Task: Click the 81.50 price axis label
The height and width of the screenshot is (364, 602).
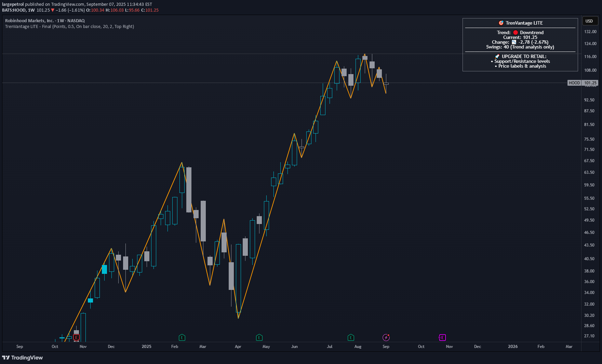Action: (x=589, y=124)
